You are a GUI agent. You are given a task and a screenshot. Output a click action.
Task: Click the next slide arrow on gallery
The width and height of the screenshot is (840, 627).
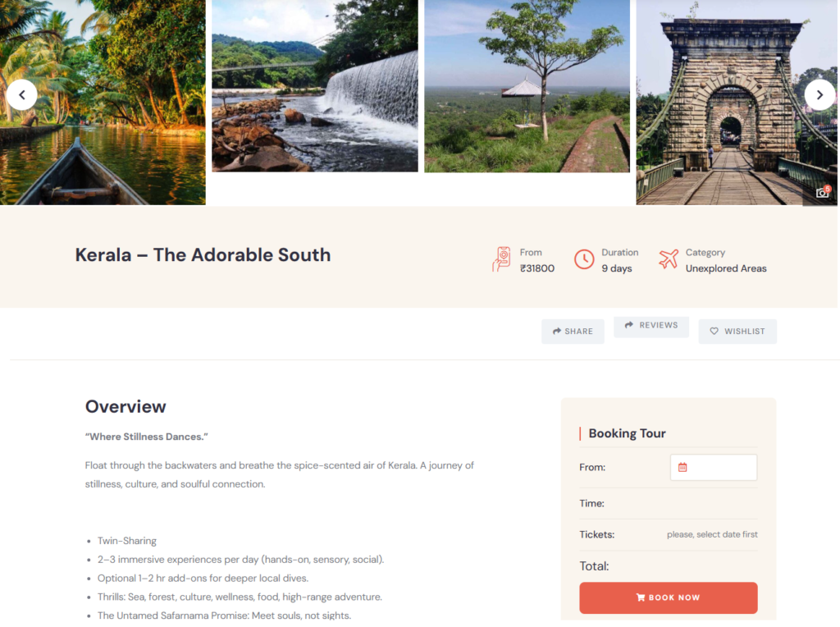click(819, 95)
